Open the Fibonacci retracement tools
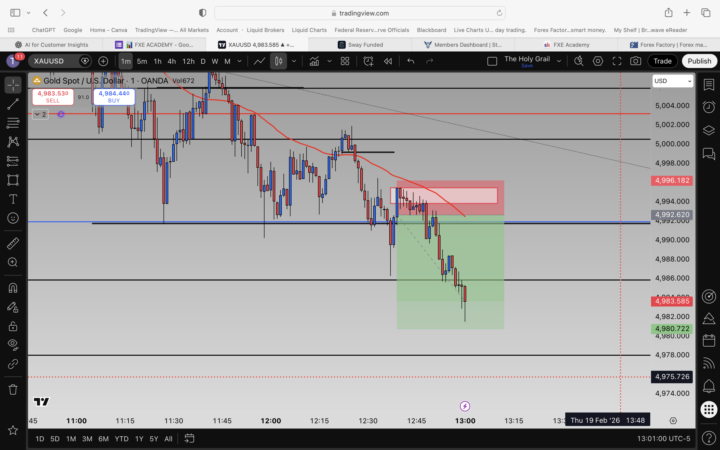Image resolution: width=720 pixels, height=450 pixels. tap(13, 123)
